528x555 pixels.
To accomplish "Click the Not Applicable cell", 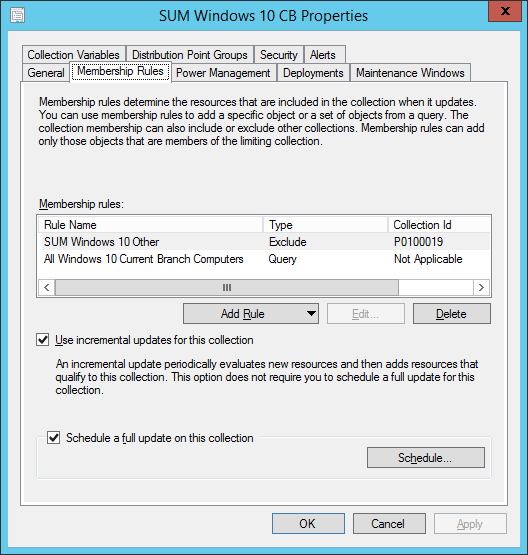I will (428, 259).
